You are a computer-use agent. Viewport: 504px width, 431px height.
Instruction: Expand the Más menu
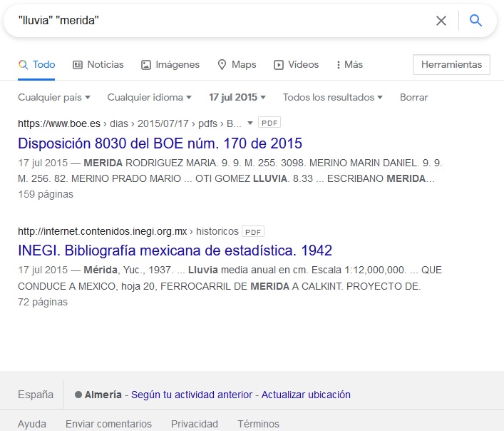click(349, 65)
